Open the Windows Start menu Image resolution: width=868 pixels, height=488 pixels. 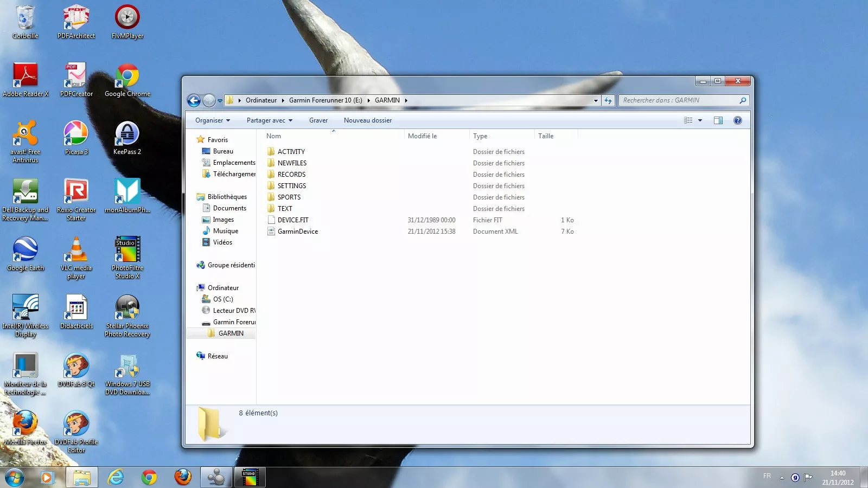(x=15, y=478)
